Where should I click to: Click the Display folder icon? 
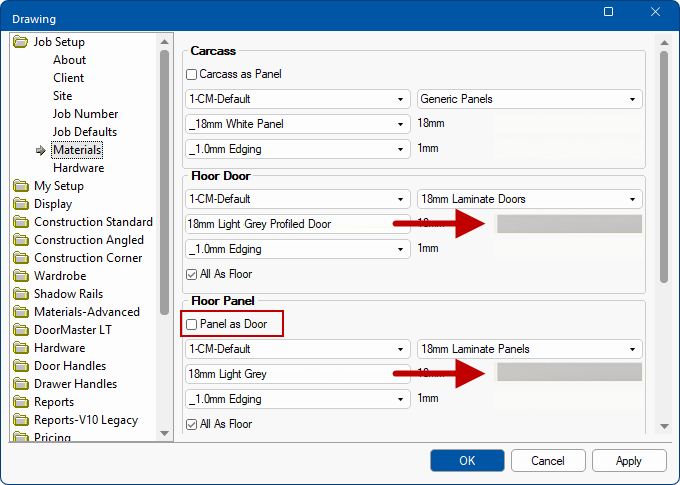[x=21, y=204]
